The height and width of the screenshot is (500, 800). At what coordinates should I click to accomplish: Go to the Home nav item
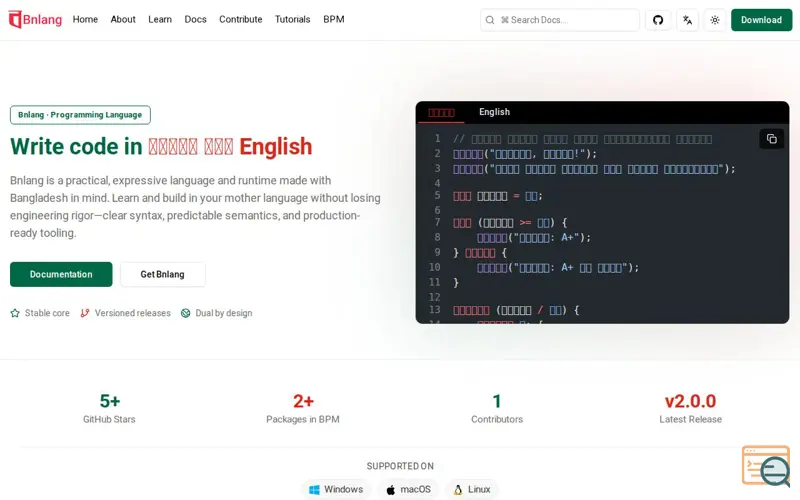[85, 19]
